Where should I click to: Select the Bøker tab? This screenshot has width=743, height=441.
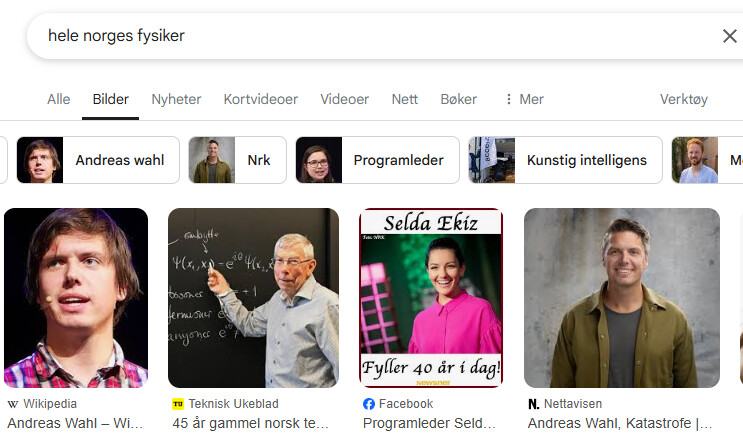pyautogui.click(x=459, y=99)
